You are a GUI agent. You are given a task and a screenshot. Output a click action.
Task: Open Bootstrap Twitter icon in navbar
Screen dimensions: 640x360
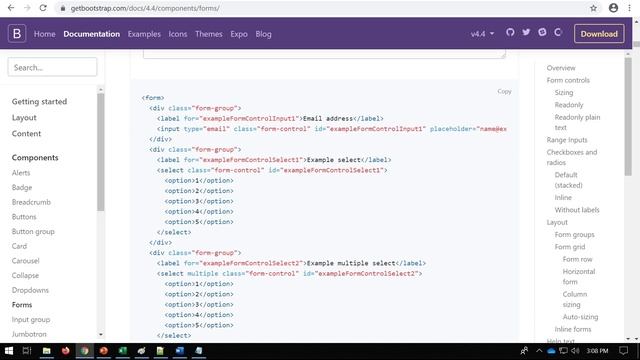(x=526, y=32)
